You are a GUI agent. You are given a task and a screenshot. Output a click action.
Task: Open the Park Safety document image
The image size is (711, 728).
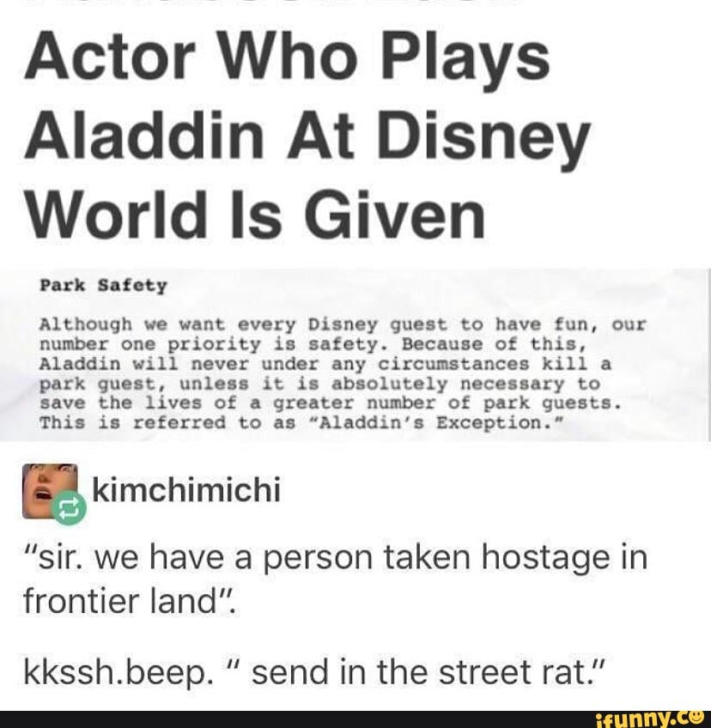point(355,355)
